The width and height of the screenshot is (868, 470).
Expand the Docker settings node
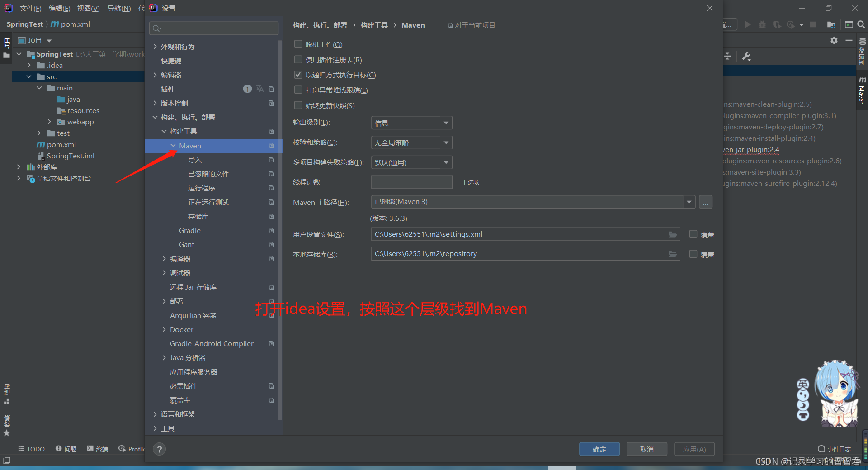(164, 329)
